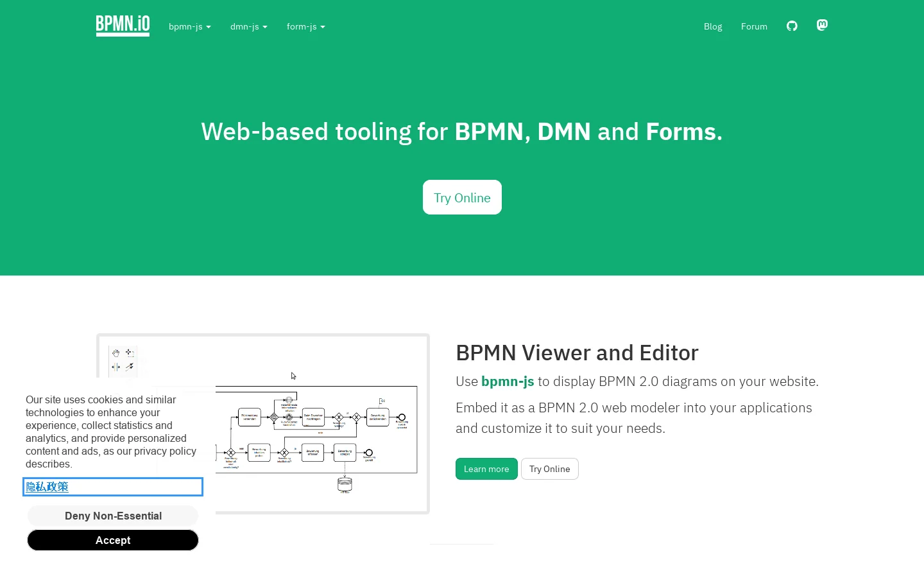Image resolution: width=924 pixels, height=578 pixels.
Task: Go to the BPMN.iO logo home
Action: (123, 26)
